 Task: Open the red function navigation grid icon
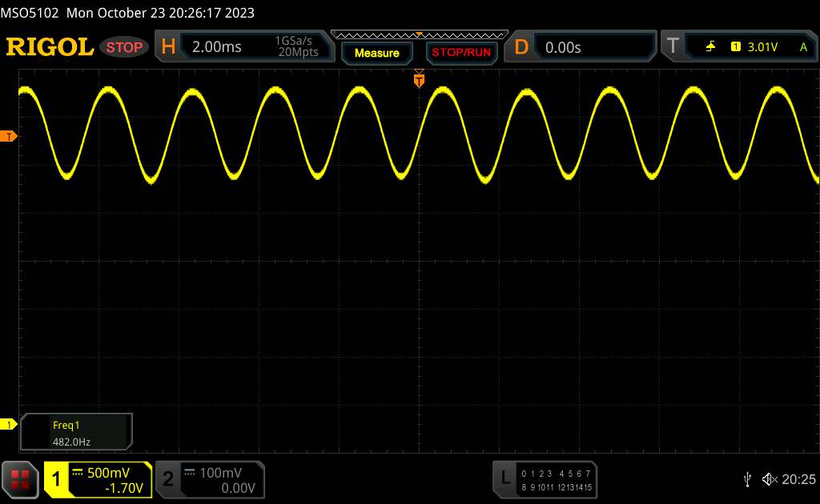20,480
